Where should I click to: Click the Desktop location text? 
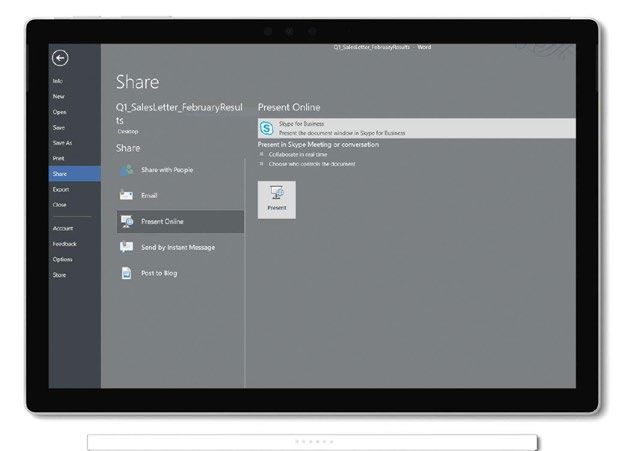pyautogui.click(x=128, y=132)
